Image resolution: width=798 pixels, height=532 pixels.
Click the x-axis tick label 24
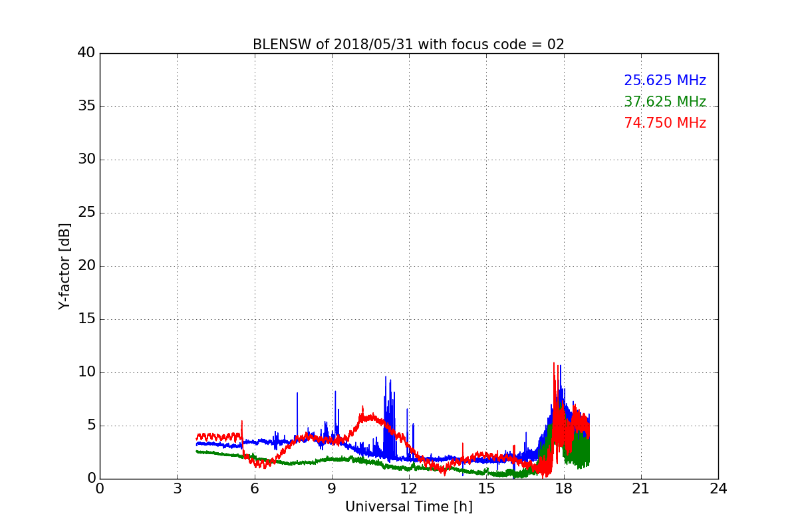click(718, 489)
